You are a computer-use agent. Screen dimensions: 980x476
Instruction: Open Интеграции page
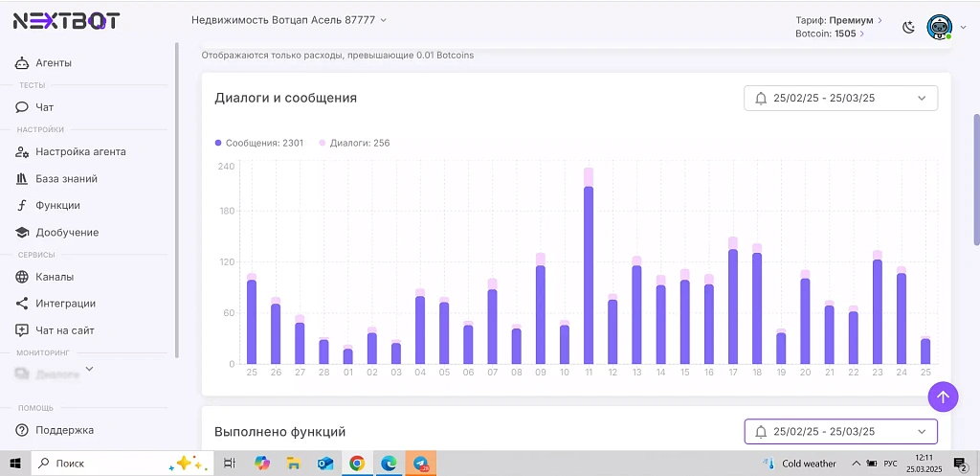[66, 304]
